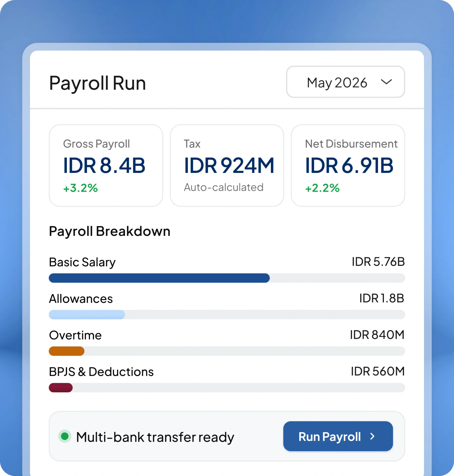Click the arrow icon inside Run Payroll
Viewport: 454px width, 476px height.
372,436
